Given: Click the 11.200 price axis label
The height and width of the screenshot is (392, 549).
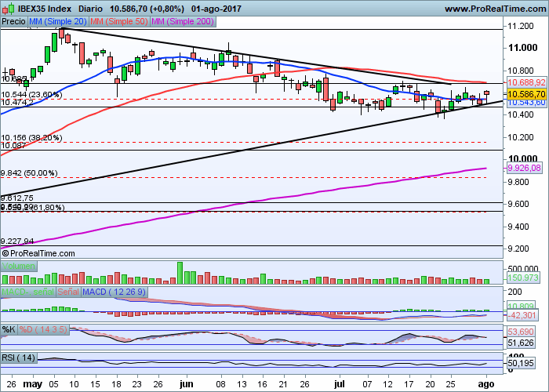Looking at the screenshot, I should [x=521, y=26].
